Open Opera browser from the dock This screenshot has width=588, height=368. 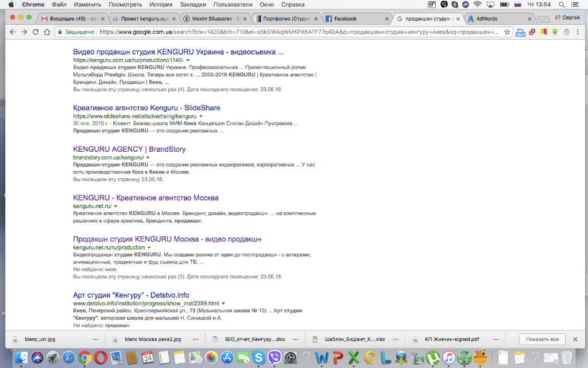tap(100, 358)
